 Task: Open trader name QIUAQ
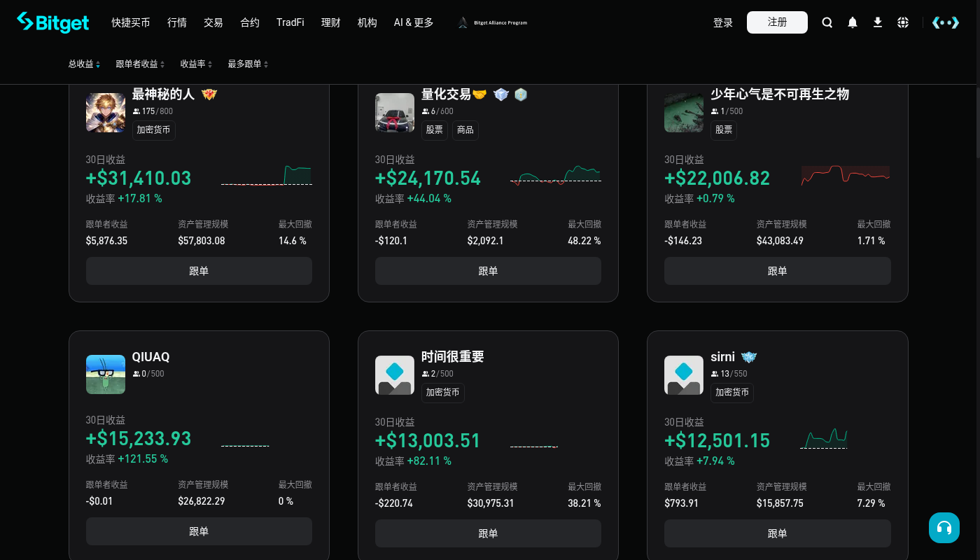point(150,356)
